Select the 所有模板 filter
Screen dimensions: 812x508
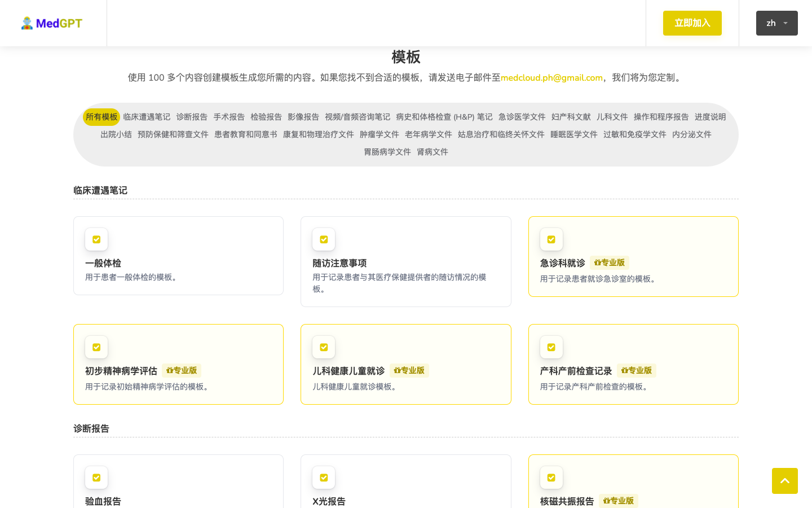pos(101,117)
